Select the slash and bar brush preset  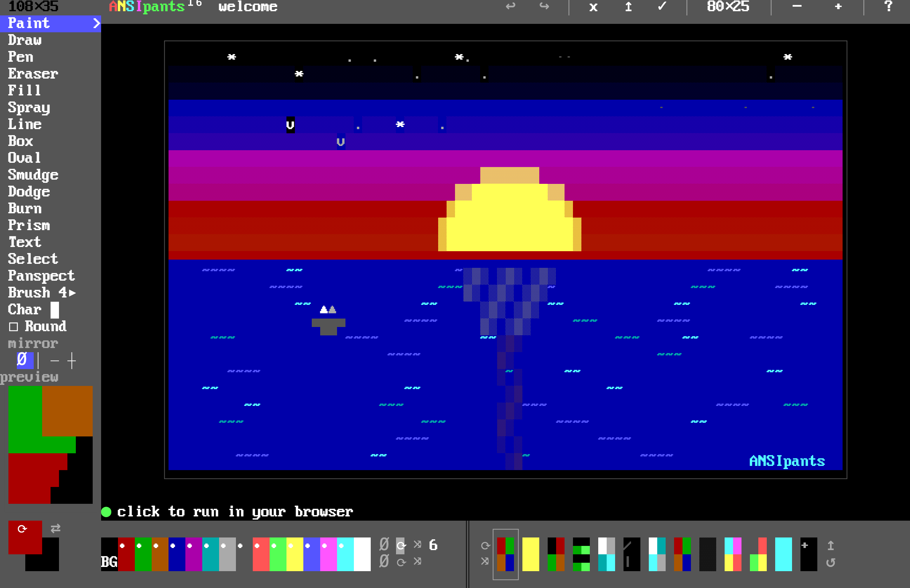pyautogui.click(x=632, y=554)
